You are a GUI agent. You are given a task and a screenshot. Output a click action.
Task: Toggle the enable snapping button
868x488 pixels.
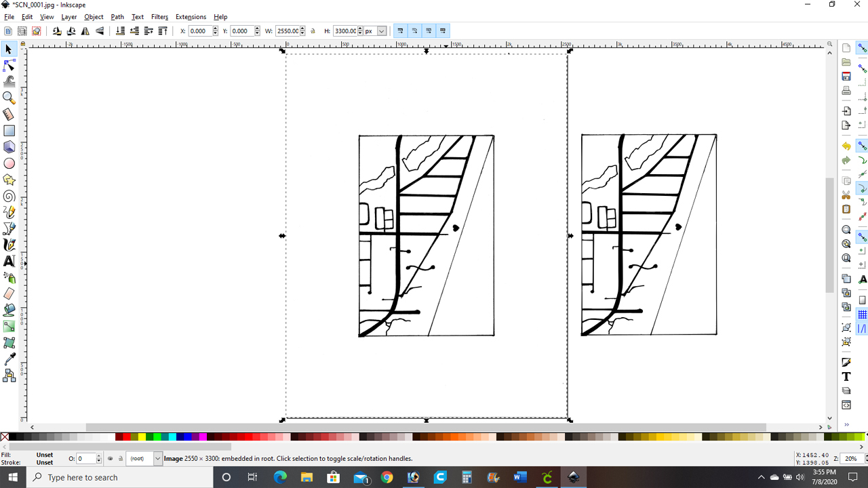[863, 49]
